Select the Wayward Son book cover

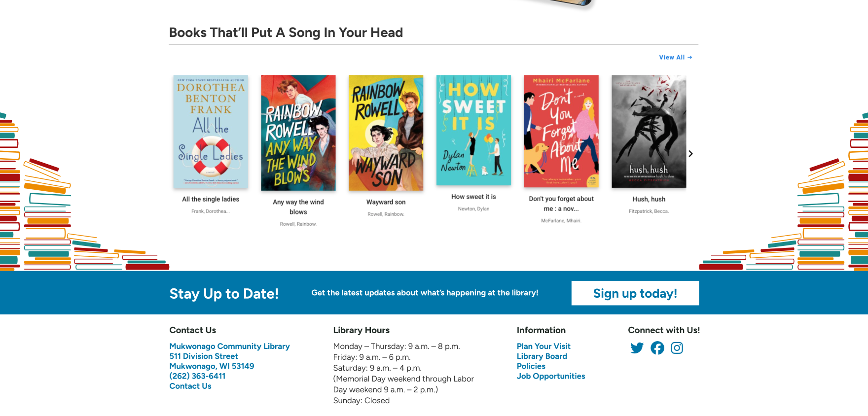point(386,133)
